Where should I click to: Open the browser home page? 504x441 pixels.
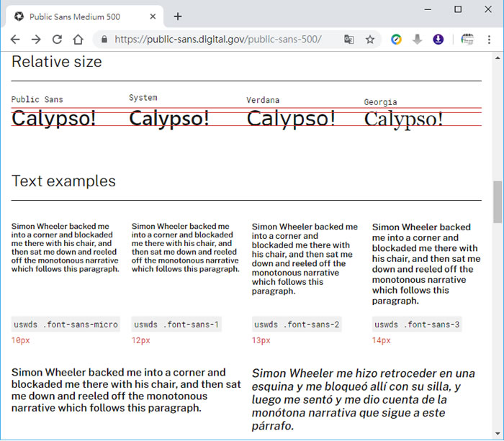tap(78, 40)
